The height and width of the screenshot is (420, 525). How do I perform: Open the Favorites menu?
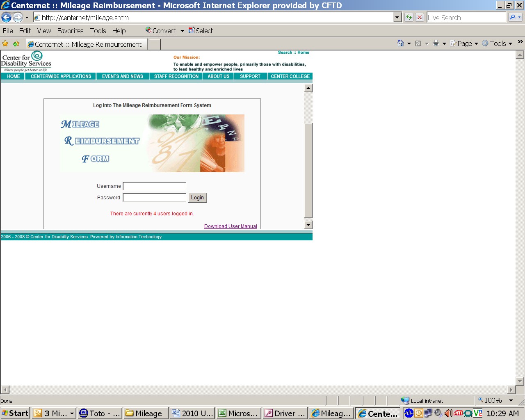70,31
